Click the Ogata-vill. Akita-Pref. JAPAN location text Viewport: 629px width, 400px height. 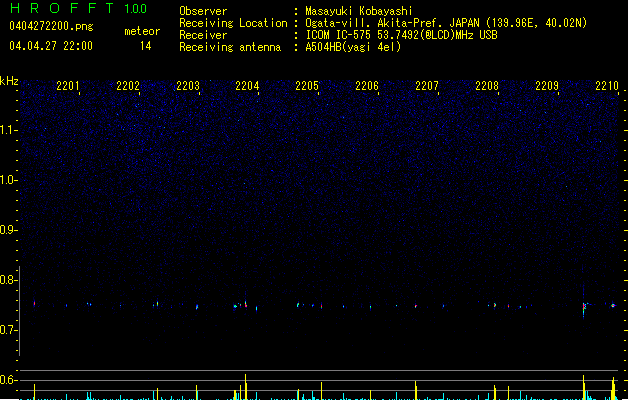pos(446,23)
